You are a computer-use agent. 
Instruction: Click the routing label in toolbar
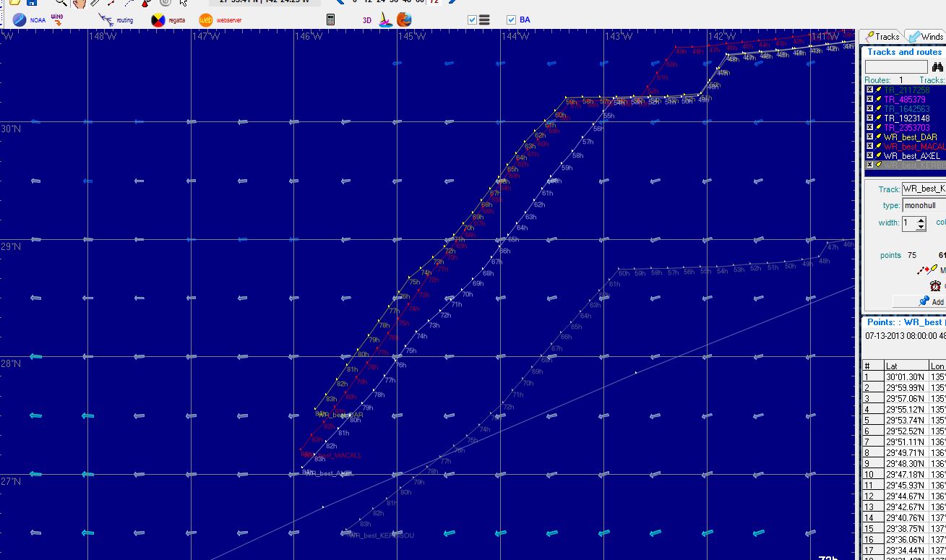pyautogui.click(x=125, y=20)
